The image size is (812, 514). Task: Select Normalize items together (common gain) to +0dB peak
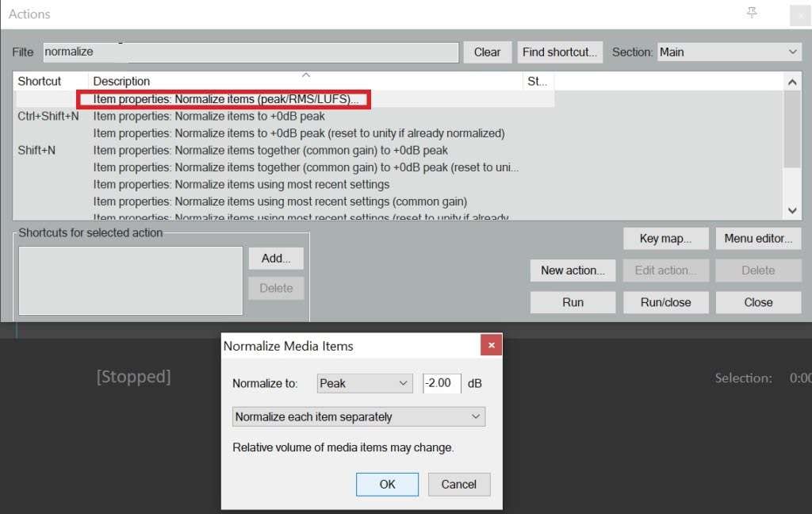pyautogui.click(x=270, y=150)
